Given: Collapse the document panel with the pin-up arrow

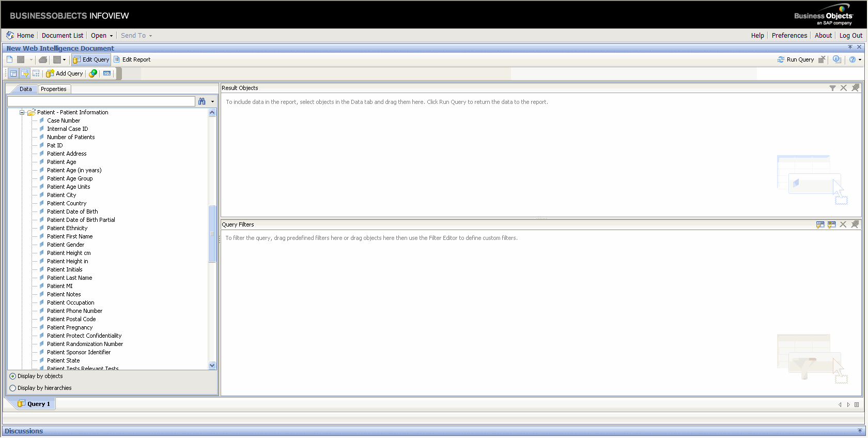Looking at the screenshot, I should point(850,47).
